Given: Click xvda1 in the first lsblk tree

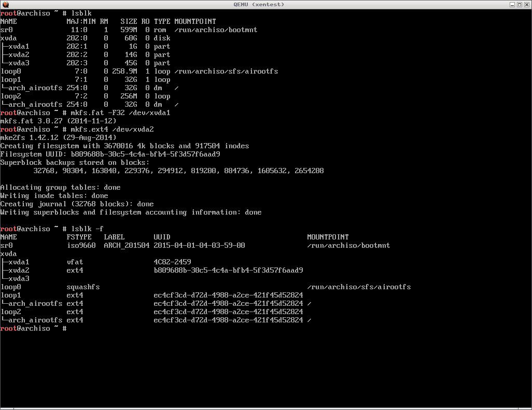Looking at the screenshot, I should pyautogui.click(x=19, y=46).
